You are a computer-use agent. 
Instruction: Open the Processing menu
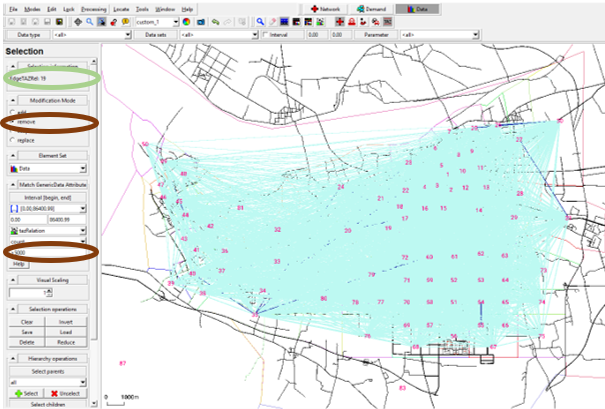click(95, 8)
